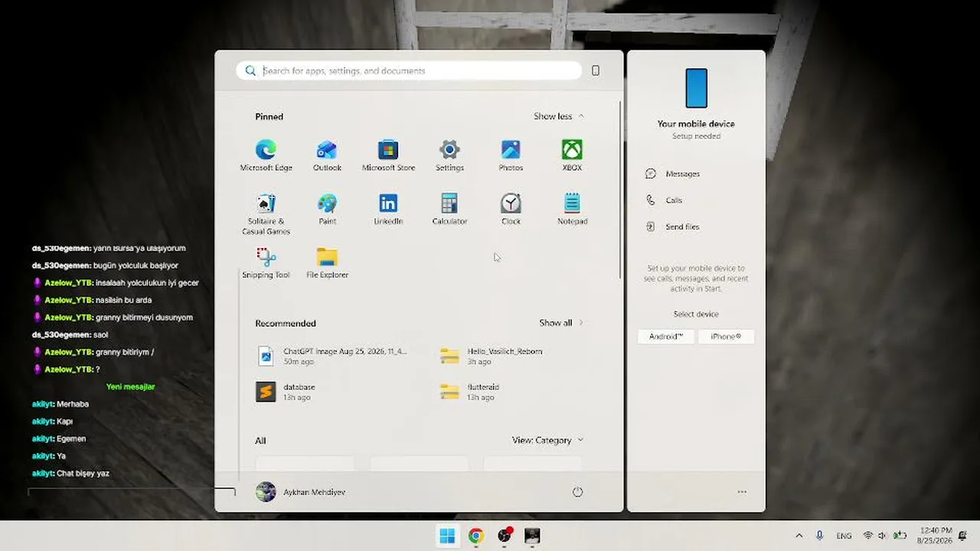Jump to new messages via Yeni mesajlar

tap(130, 386)
